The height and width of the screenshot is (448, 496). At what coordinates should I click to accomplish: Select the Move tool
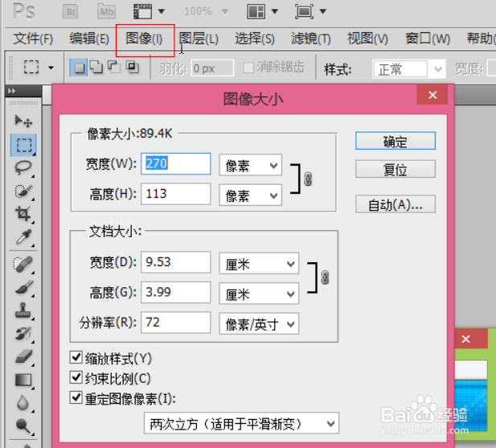(23, 121)
